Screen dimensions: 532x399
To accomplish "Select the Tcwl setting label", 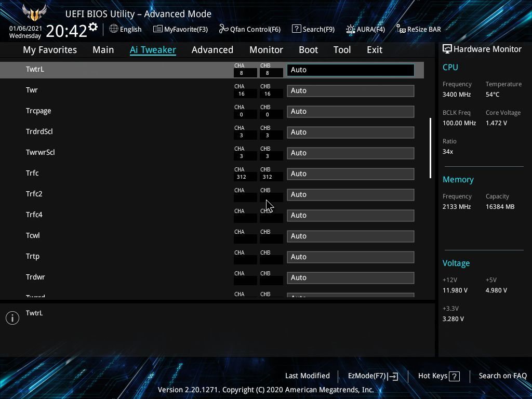I will pos(33,235).
